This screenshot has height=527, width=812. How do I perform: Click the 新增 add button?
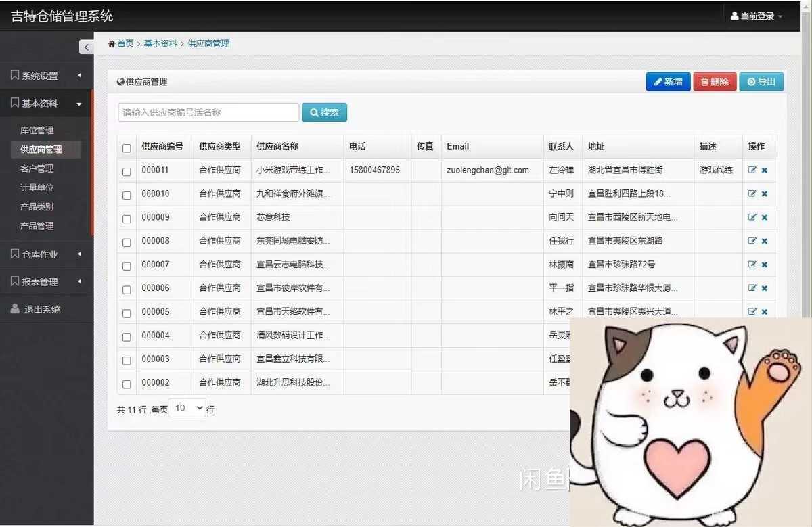(668, 82)
